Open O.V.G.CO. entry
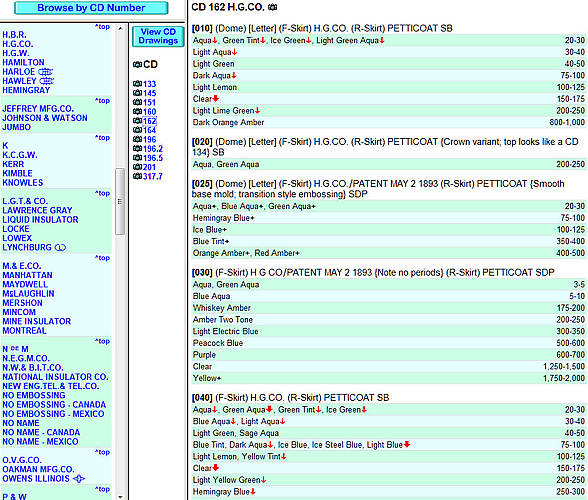Screen dimensions: 588x500 (22, 460)
